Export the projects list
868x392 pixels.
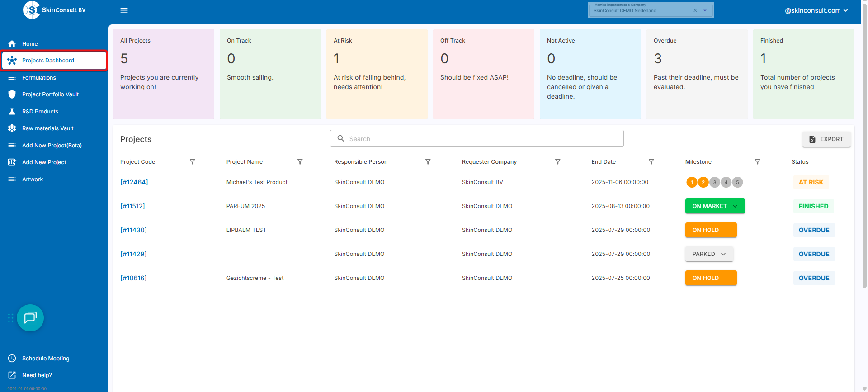coord(826,139)
